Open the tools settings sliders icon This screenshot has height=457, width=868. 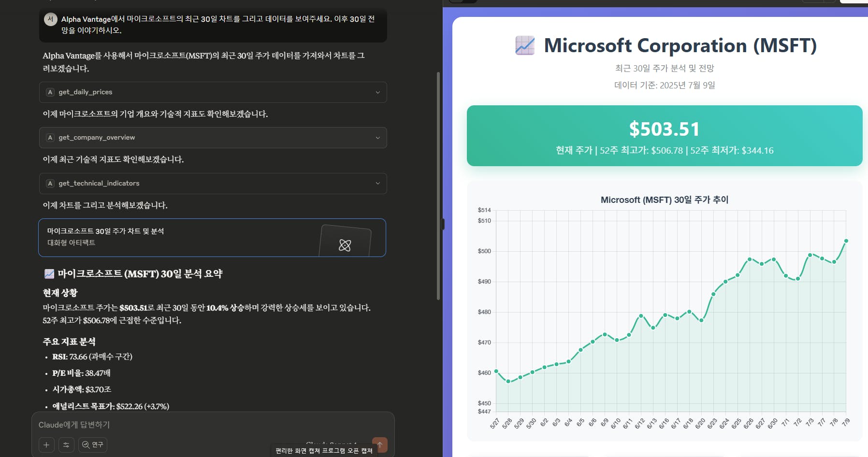(x=66, y=445)
